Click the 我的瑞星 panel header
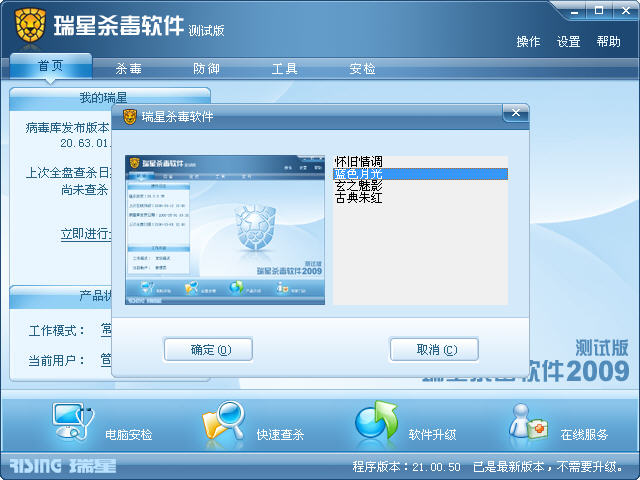 click(x=110, y=98)
